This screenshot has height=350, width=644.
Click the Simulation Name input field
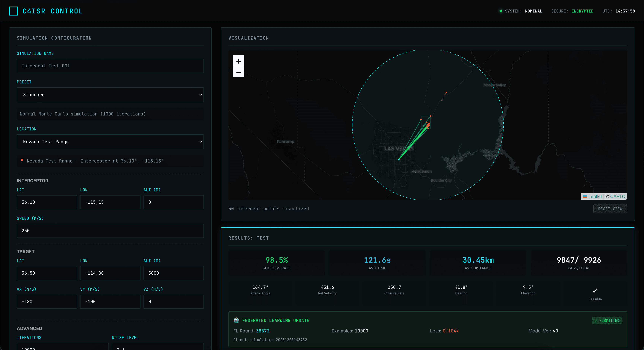[110, 66]
